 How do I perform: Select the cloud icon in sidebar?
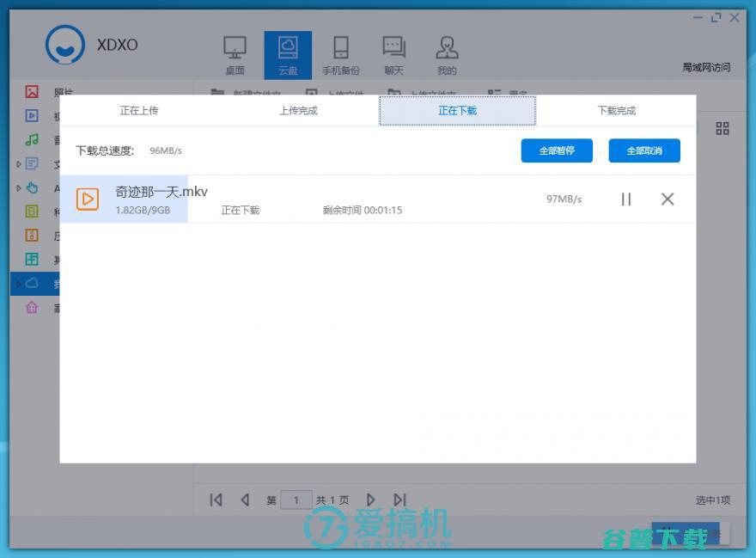point(32,283)
